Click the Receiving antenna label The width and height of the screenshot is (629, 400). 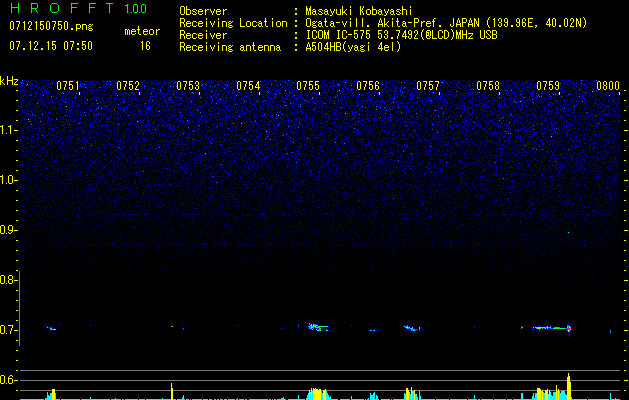point(230,47)
